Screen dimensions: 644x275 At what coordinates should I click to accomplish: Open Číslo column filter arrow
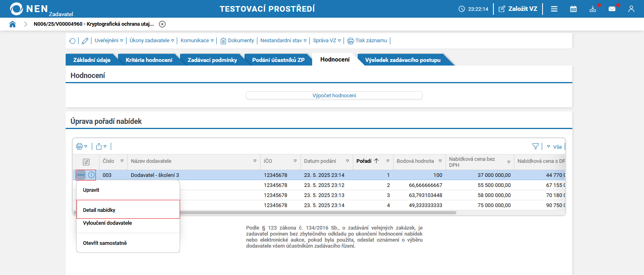pos(122,161)
